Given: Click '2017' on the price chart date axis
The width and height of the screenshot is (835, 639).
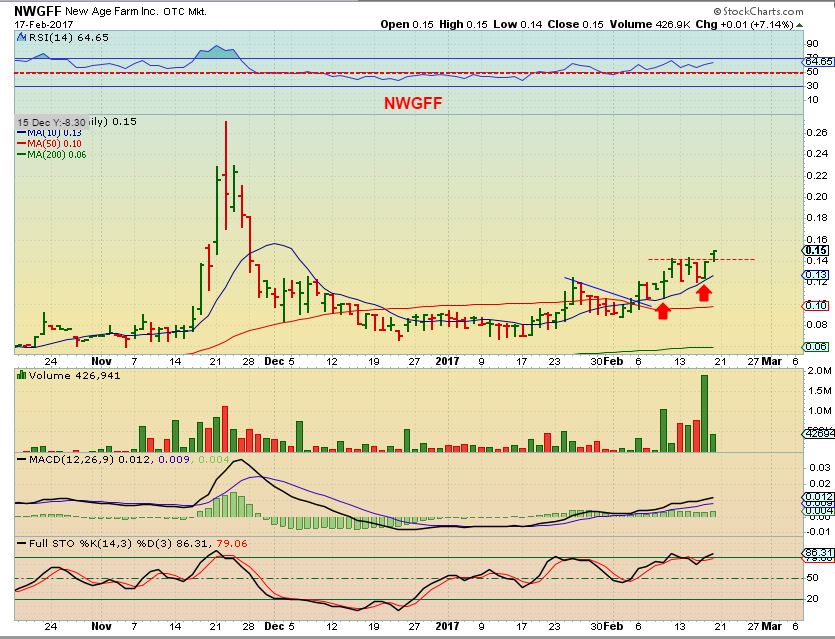Looking at the screenshot, I should [447, 361].
